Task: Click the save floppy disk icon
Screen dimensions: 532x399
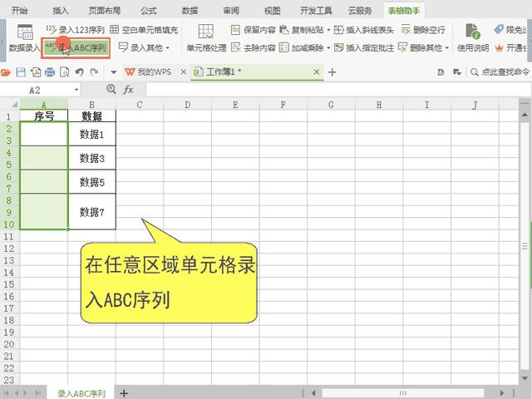Action: [21, 72]
